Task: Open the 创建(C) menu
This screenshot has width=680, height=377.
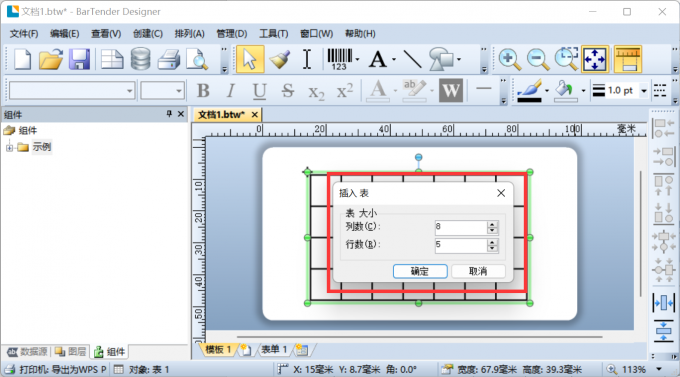Action: click(147, 34)
